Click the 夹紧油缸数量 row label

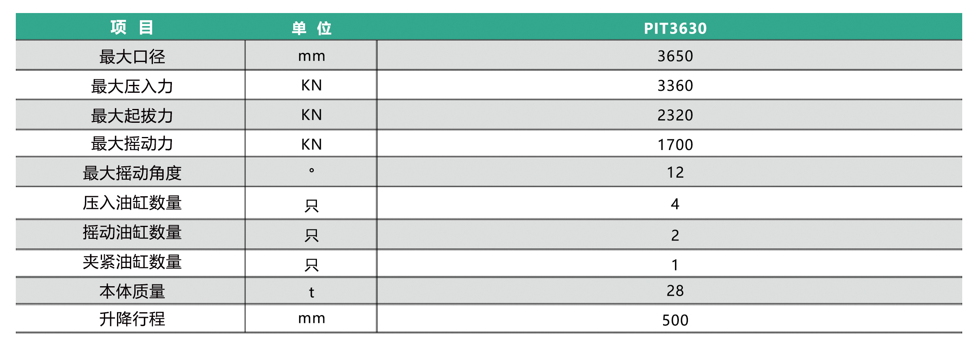[132, 262]
